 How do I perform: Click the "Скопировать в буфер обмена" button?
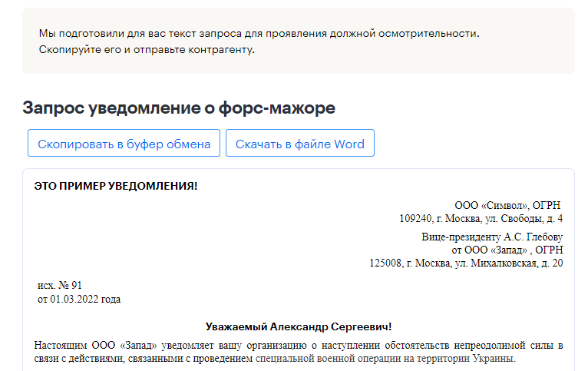point(124,144)
